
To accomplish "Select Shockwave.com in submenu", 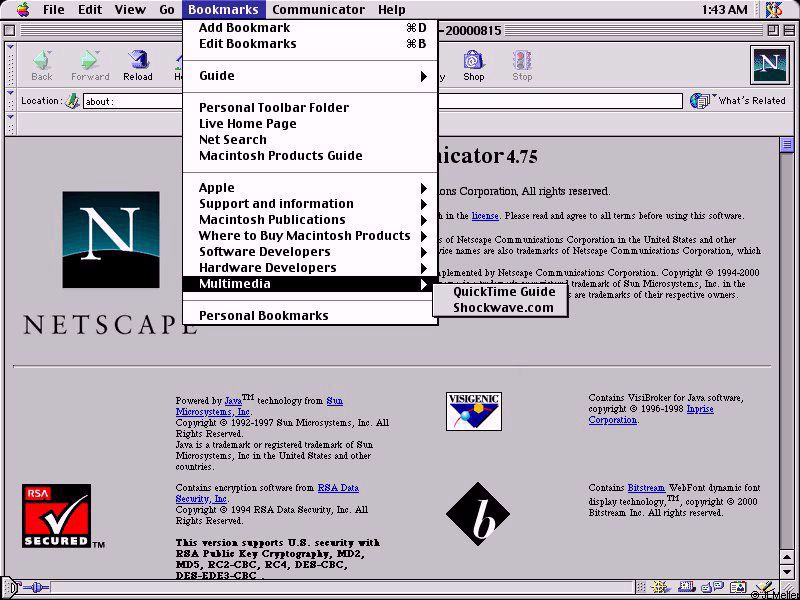I will click(500, 308).
